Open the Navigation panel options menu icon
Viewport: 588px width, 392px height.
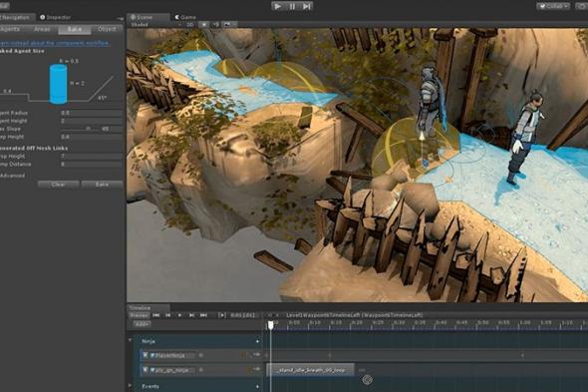pyautogui.click(x=120, y=18)
